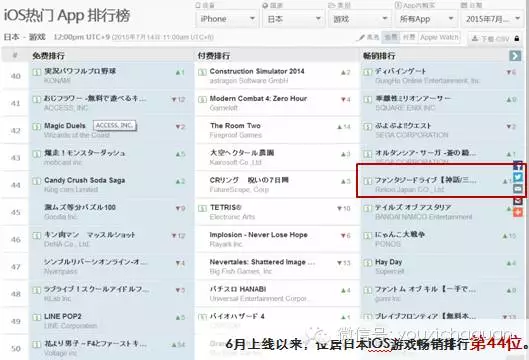Click the Fireproof Games publisher name

[x=235, y=135]
